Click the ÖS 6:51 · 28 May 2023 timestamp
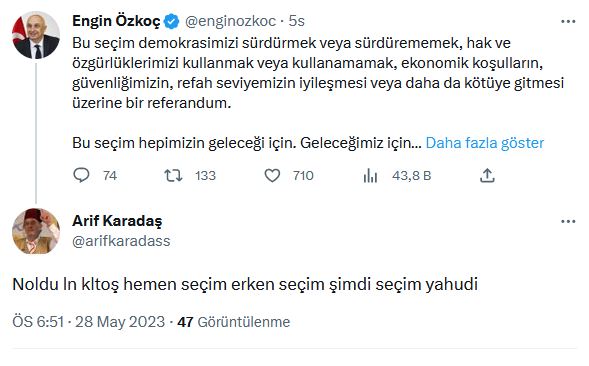589x366 pixels. 89,322
